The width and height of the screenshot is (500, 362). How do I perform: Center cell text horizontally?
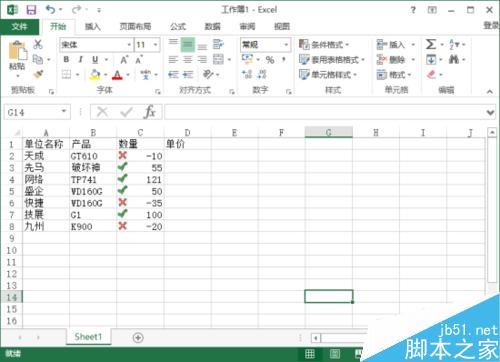pyautogui.click(x=188, y=60)
